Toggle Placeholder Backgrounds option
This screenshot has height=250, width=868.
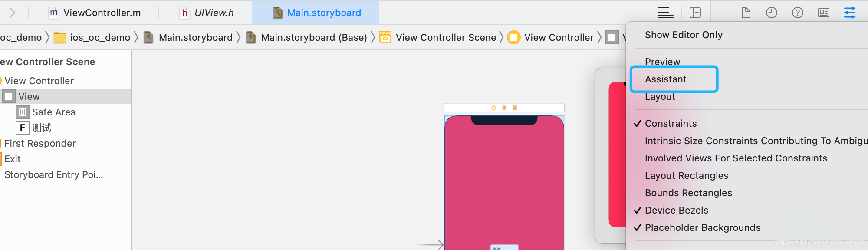(x=702, y=228)
